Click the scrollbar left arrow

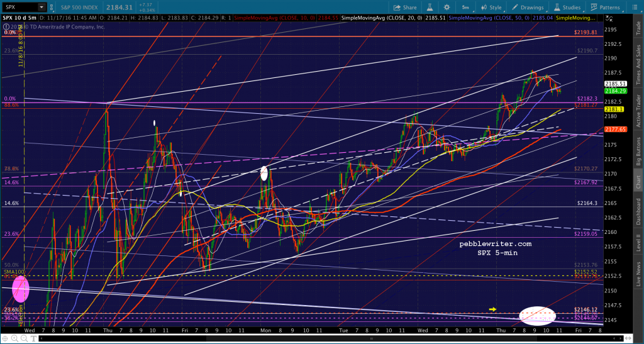42,338
